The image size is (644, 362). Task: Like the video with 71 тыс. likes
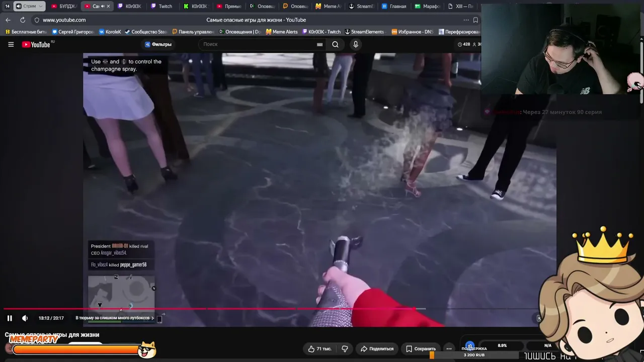click(320, 348)
